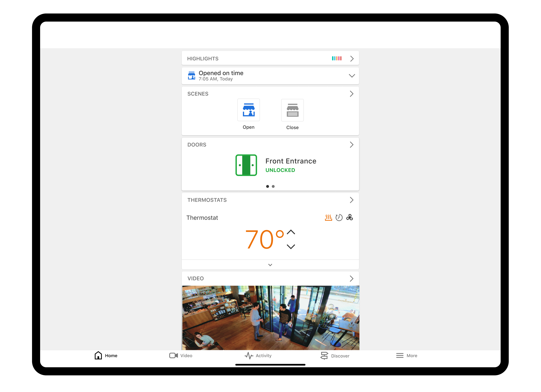Tap the thermostat schedule clock icon

[339, 218]
